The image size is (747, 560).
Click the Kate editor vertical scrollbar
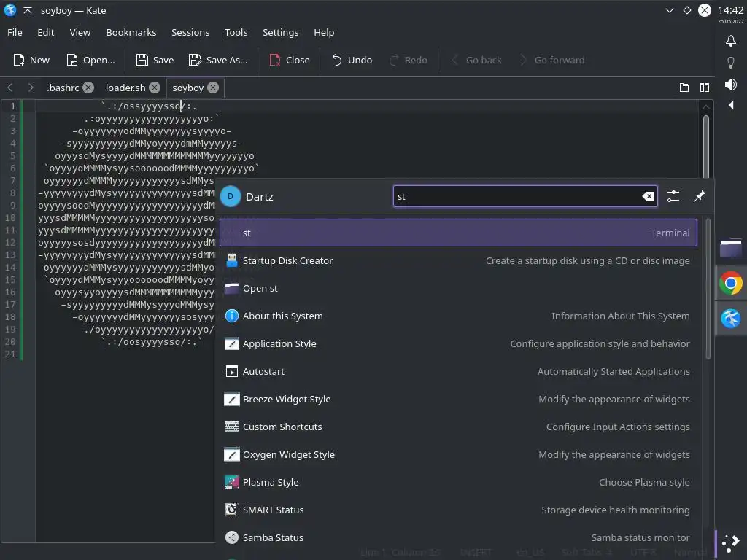click(x=706, y=145)
